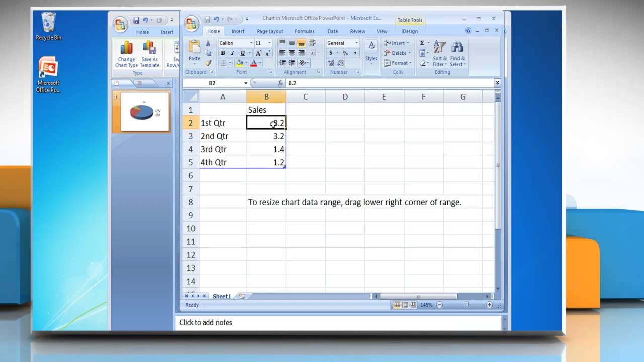Viewport: 644px width, 362px height.
Task: Expand the Format cells dropdown
Action: click(410, 63)
